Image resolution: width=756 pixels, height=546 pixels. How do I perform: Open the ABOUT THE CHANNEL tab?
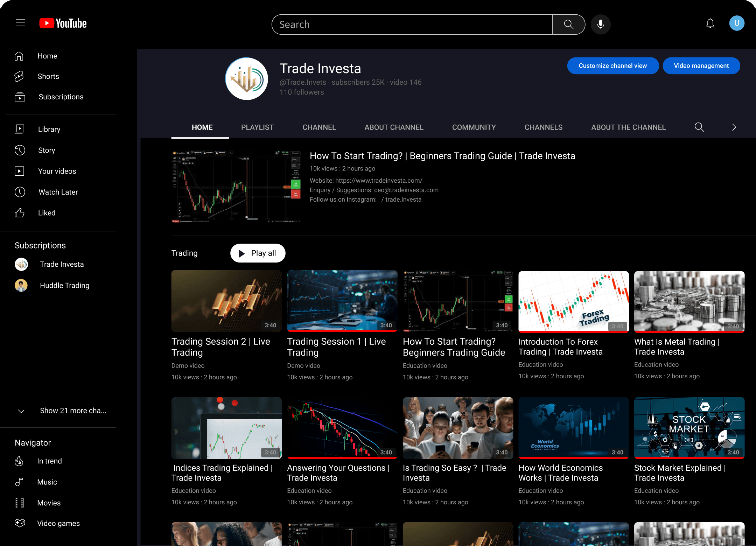coord(628,127)
